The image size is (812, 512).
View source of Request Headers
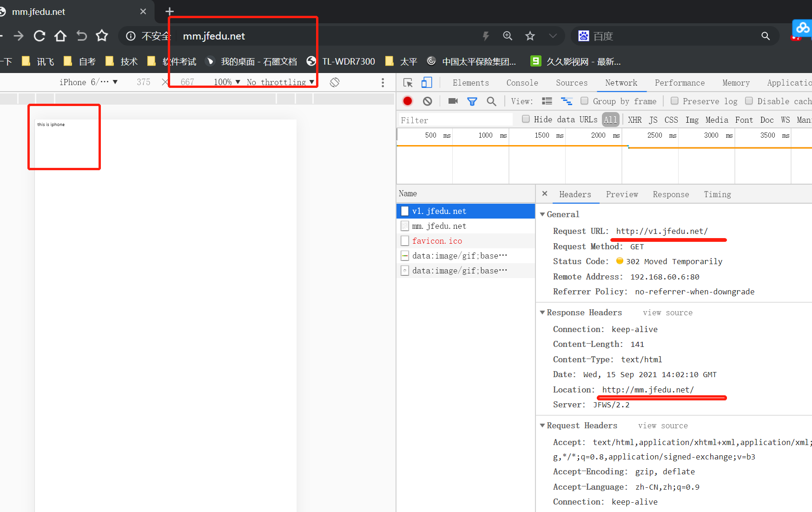(663, 426)
